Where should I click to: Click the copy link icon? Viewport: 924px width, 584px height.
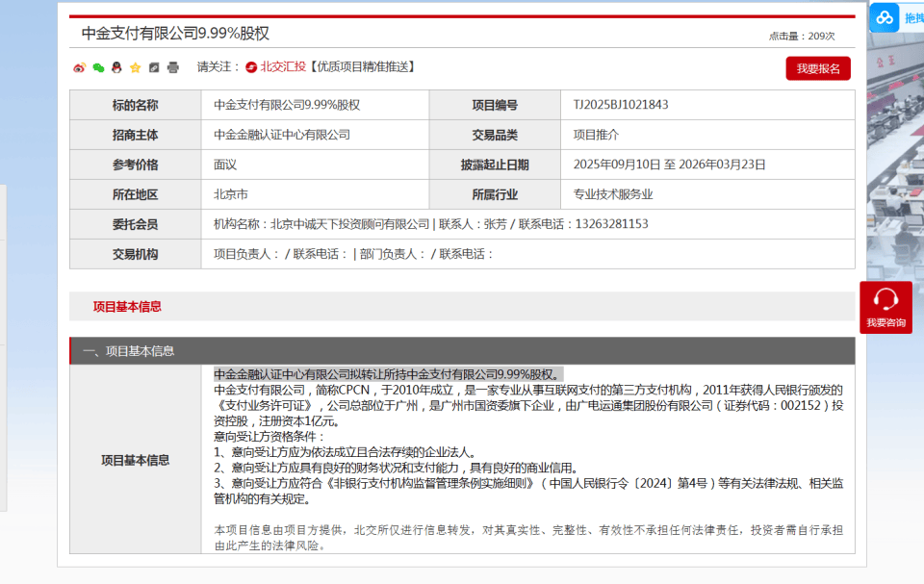pos(154,67)
